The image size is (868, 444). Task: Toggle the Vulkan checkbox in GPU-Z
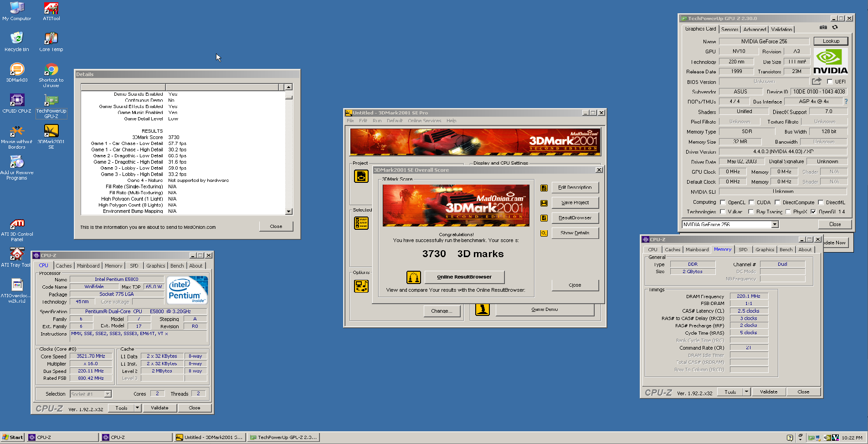click(x=723, y=212)
